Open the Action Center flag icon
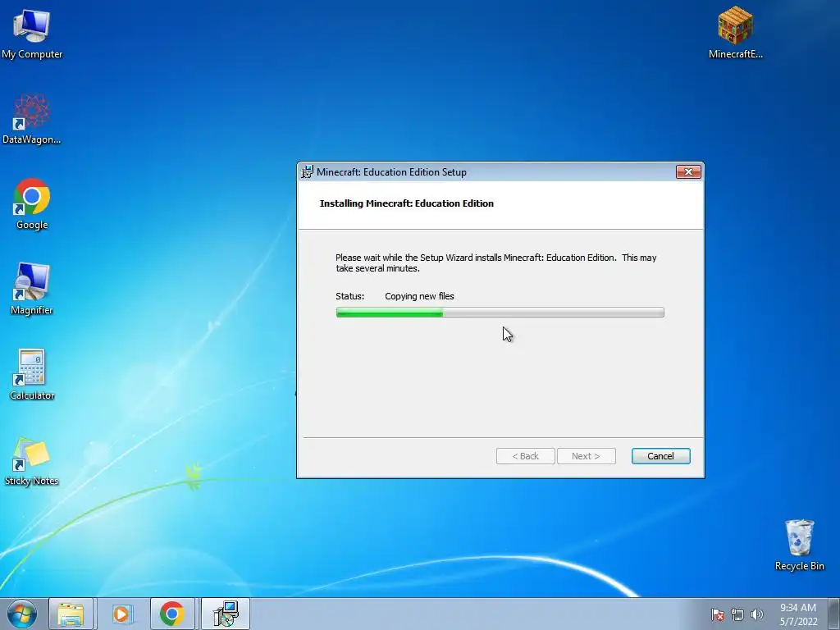The image size is (840, 630). click(x=717, y=614)
